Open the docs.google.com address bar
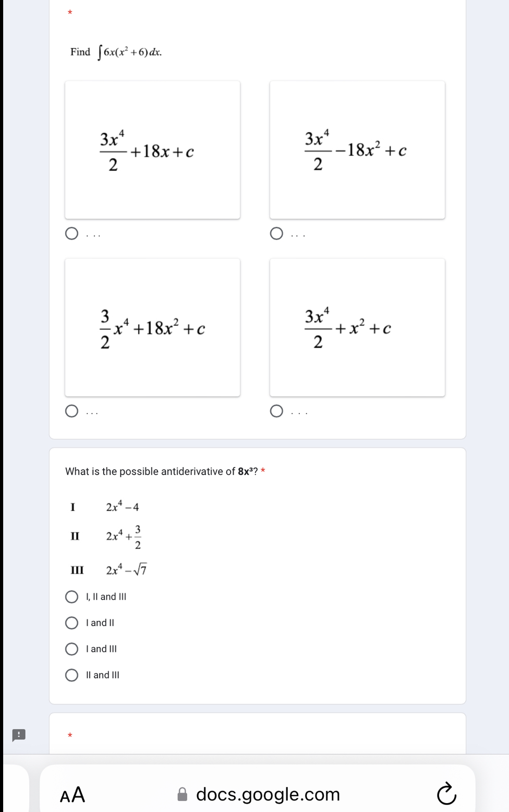The height and width of the screenshot is (812, 509). (267, 795)
